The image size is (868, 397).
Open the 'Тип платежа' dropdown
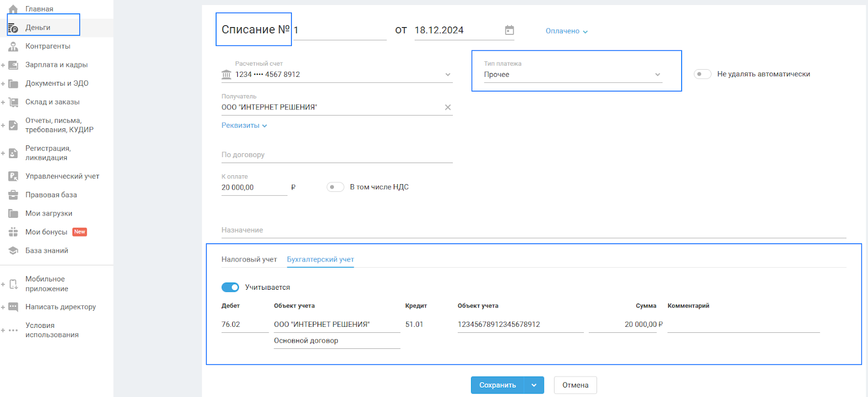tap(572, 75)
